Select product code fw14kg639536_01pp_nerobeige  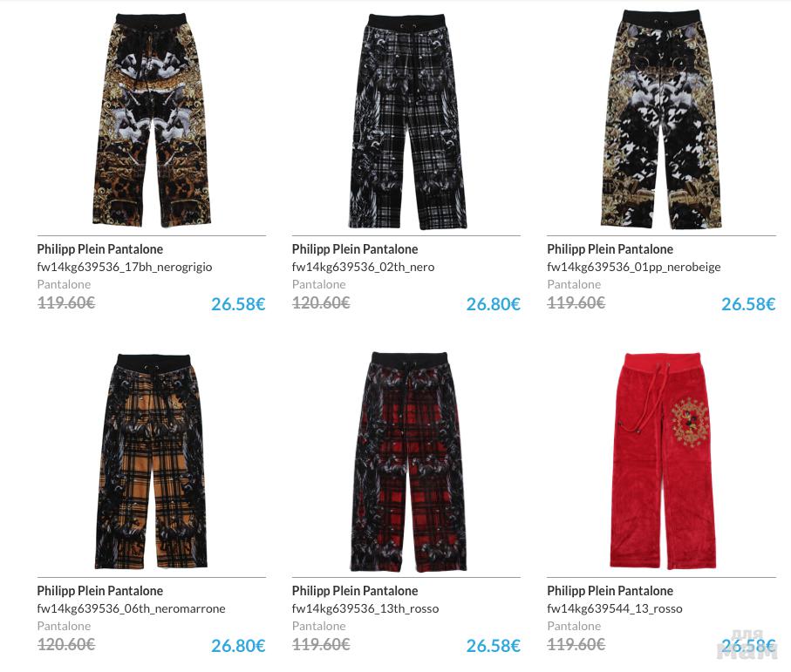pyautogui.click(x=634, y=268)
